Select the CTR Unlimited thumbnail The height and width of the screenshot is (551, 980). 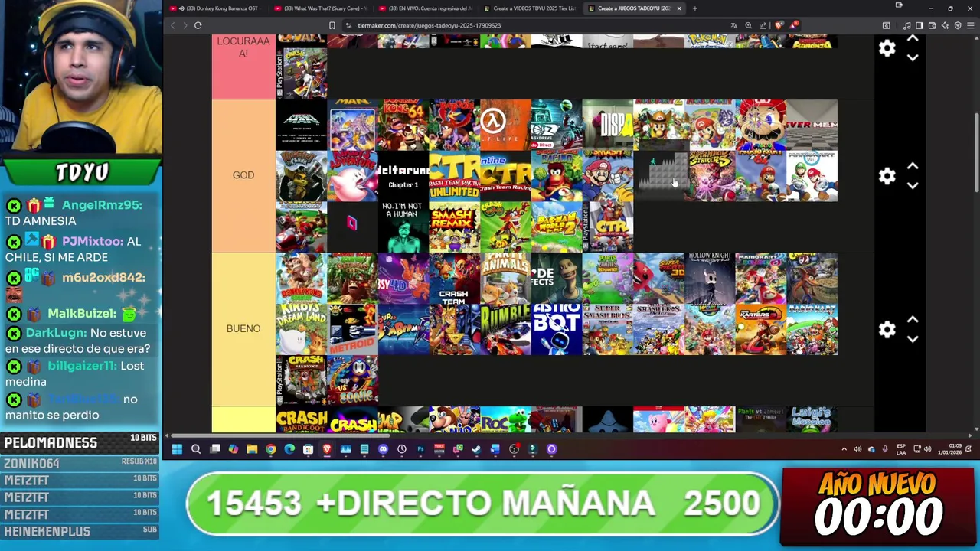tap(454, 176)
